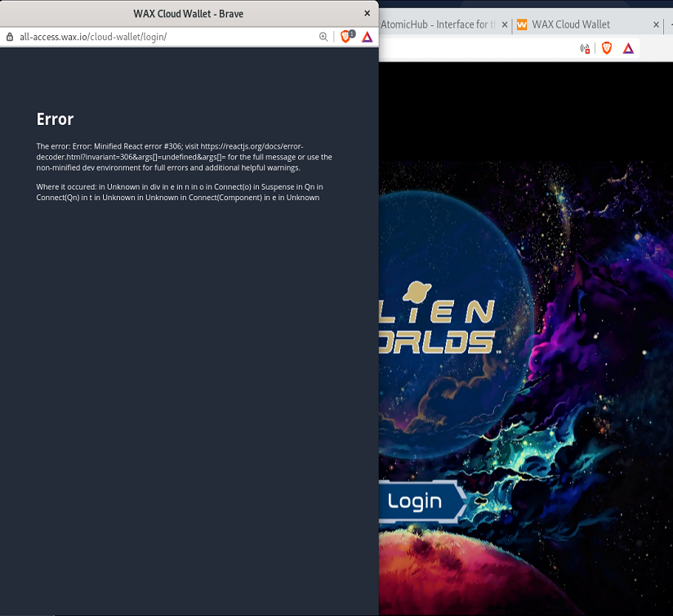Image resolution: width=673 pixels, height=616 pixels.
Task: Open Brave Shields icon in WAX popup window
Action: point(345,37)
